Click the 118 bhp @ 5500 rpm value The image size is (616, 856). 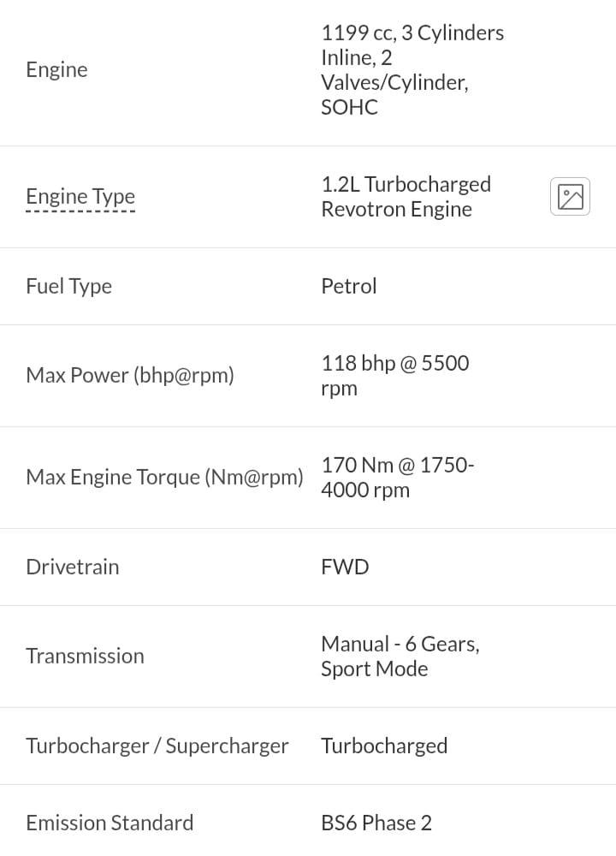[395, 376]
